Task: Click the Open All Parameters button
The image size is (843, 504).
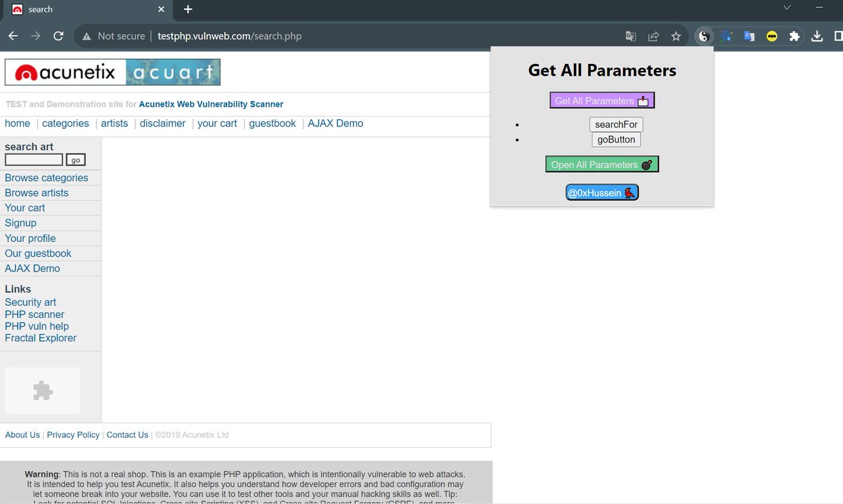Action: (x=602, y=164)
